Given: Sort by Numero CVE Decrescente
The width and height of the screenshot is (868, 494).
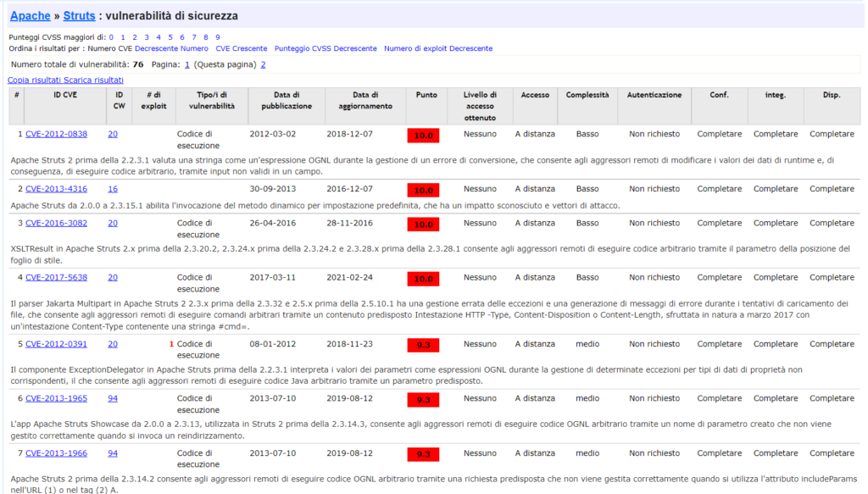Looking at the screenshot, I should tap(171, 48).
